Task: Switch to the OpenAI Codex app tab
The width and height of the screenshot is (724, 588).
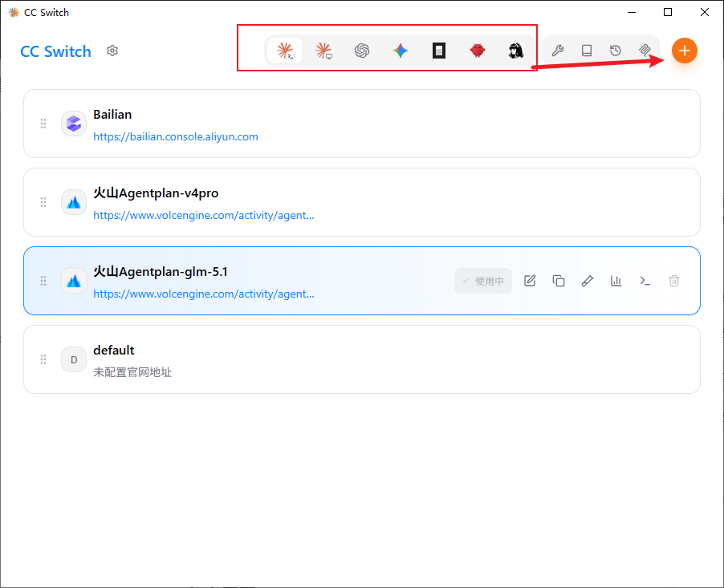Action: click(362, 51)
